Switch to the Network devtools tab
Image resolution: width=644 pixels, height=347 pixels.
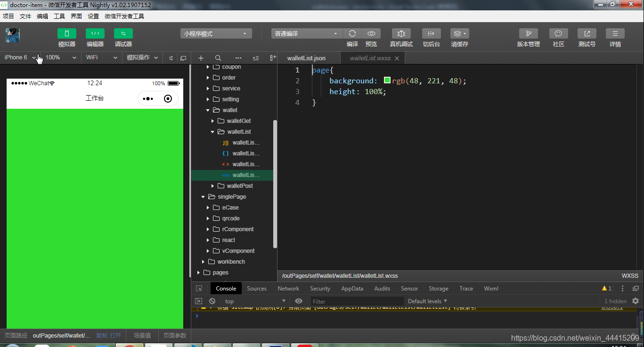click(288, 289)
